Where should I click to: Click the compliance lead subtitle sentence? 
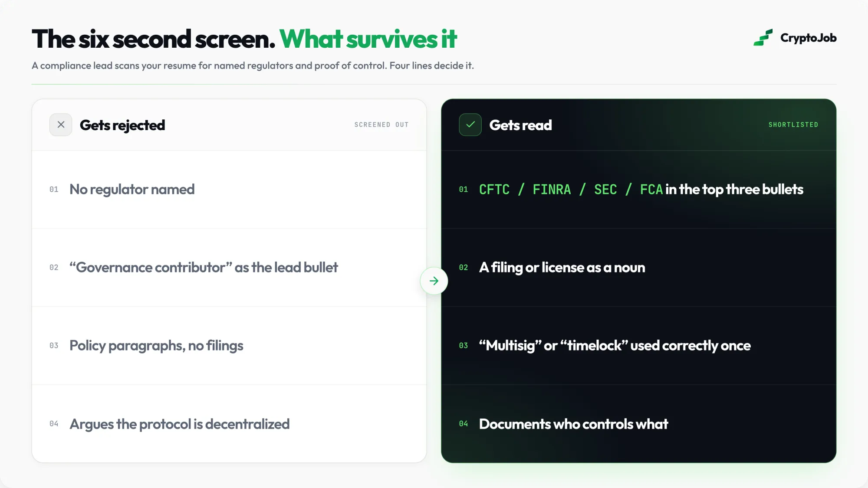(253, 66)
